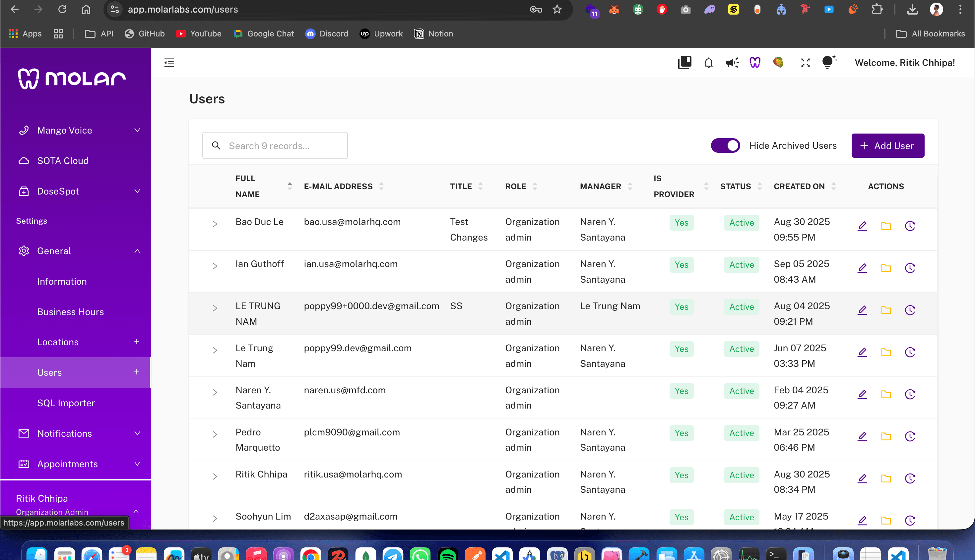Click plus icon beside Users in sidebar
The image size is (975, 560).
tap(137, 372)
